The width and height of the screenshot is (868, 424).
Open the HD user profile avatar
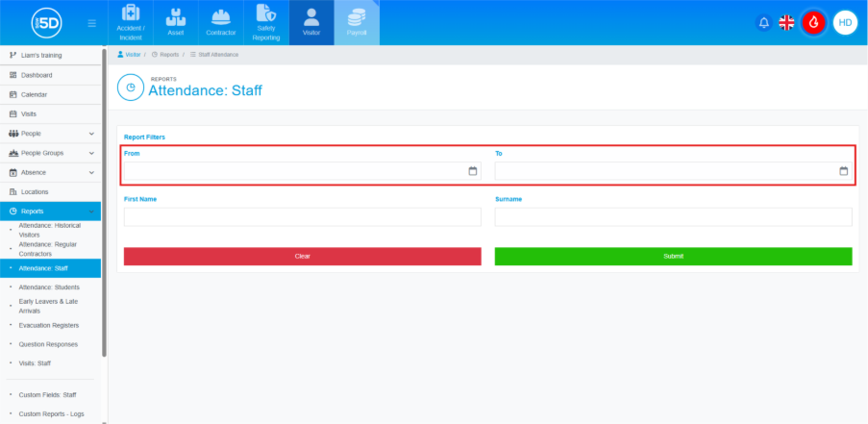coord(845,23)
